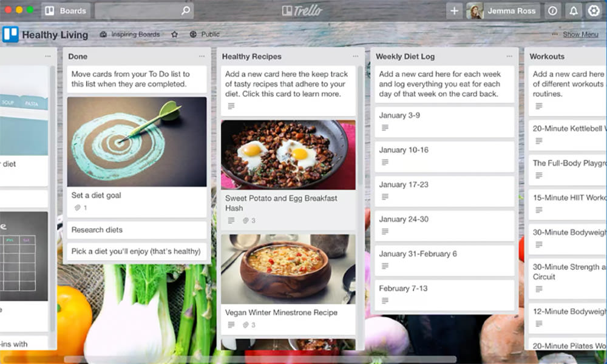Click description icon on 15-Minute HIIT card
This screenshot has height=364, width=607.
(539, 210)
